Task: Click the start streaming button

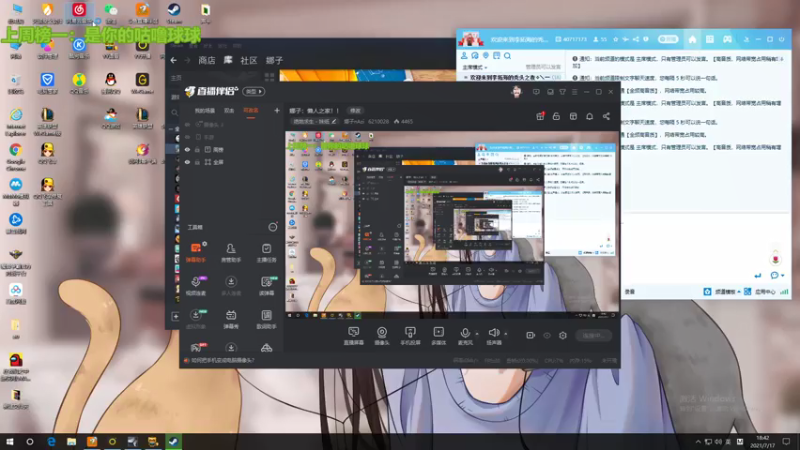Action: (593, 335)
